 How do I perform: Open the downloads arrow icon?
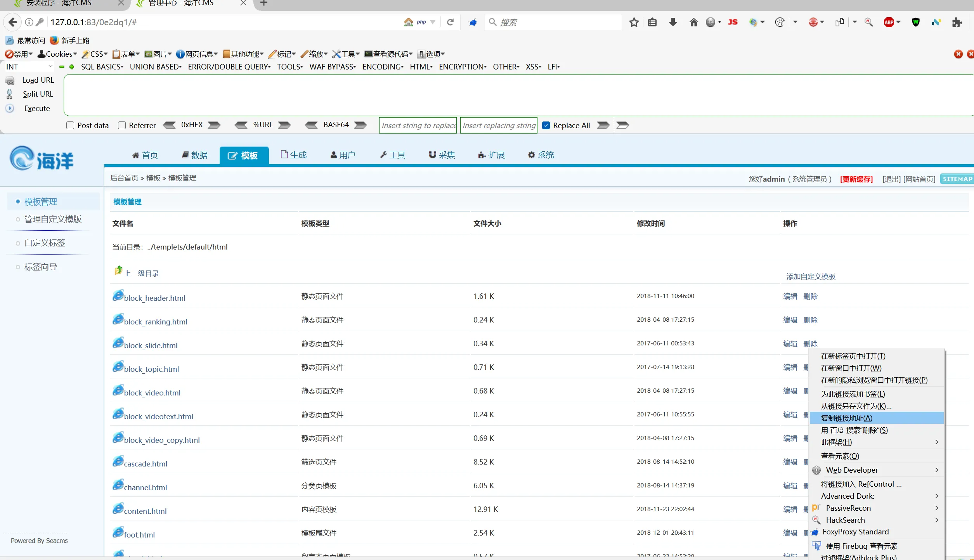point(673,22)
